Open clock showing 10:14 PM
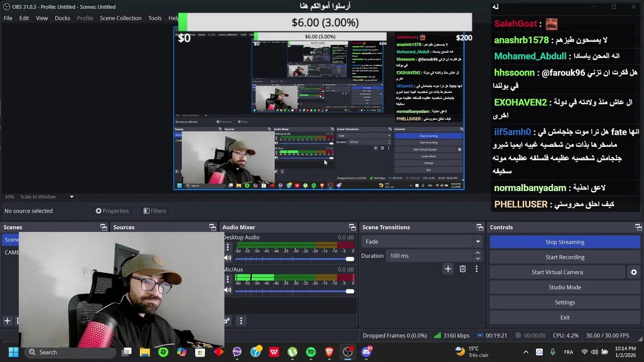The height and width of the screenshot is (362, 644). (x=625, y=352)
